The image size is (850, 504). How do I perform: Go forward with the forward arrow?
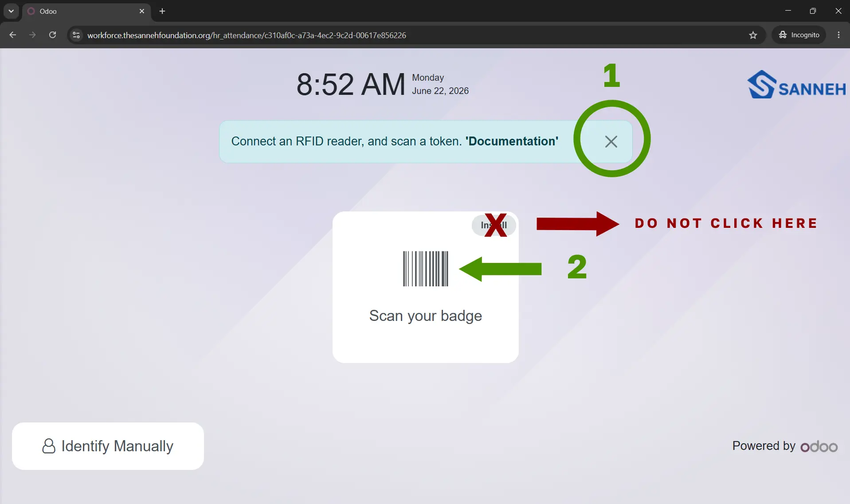pyautogui.click(x=32, y=35)
